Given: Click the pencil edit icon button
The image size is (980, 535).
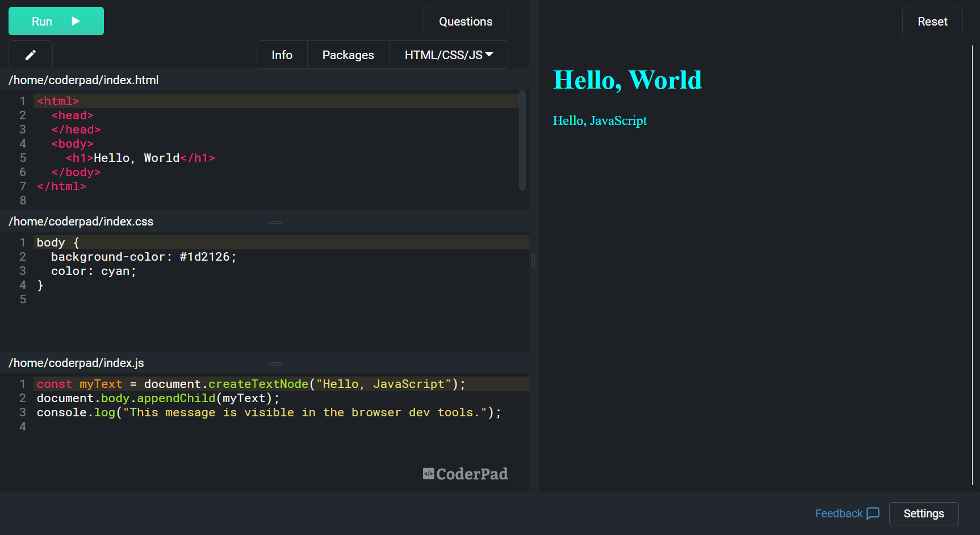Looking at the screenshot, I should click(x=31, y=55).
